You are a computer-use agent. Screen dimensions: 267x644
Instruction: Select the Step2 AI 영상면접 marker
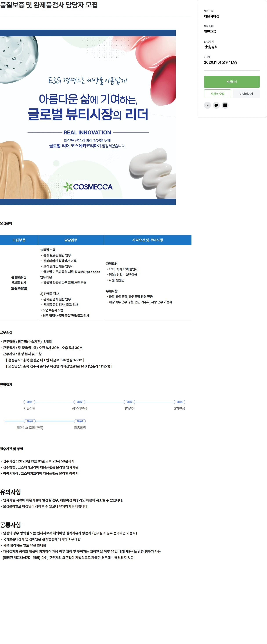pos(79,402)
